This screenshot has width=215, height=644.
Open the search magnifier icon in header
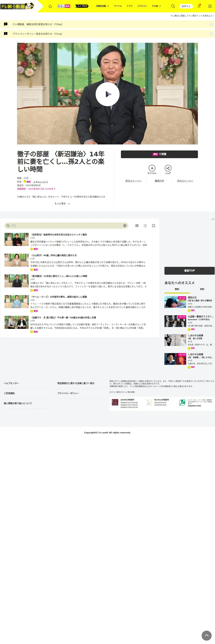pyautogui.click(x=173, y=6)
